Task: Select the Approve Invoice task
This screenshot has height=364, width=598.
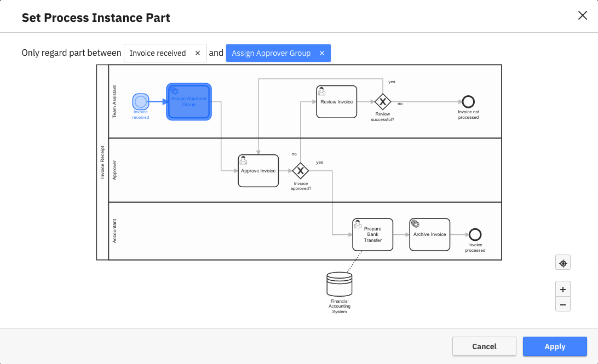Action: 258,171
